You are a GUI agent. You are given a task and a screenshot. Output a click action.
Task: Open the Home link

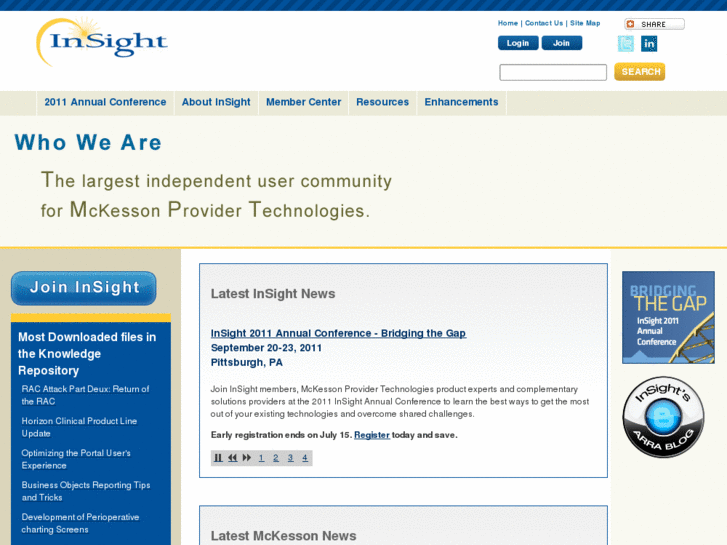(x=508, y=23)
